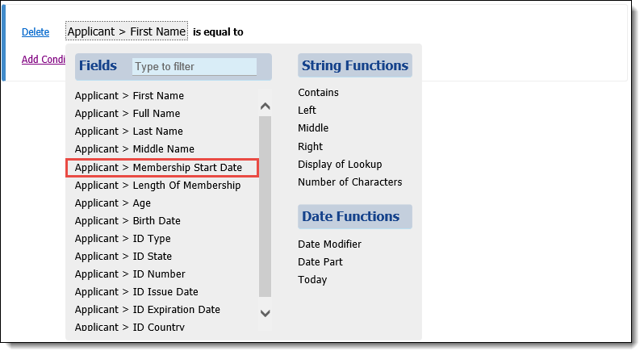
Task: Open the Applicant > First Name field selector
Action: click(127, 31)
